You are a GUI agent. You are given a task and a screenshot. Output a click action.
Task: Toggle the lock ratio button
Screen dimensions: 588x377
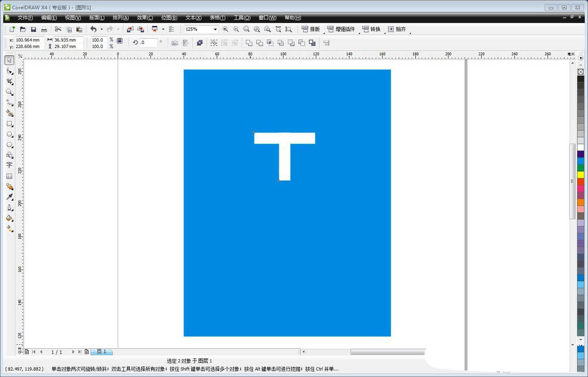(119, 41)
